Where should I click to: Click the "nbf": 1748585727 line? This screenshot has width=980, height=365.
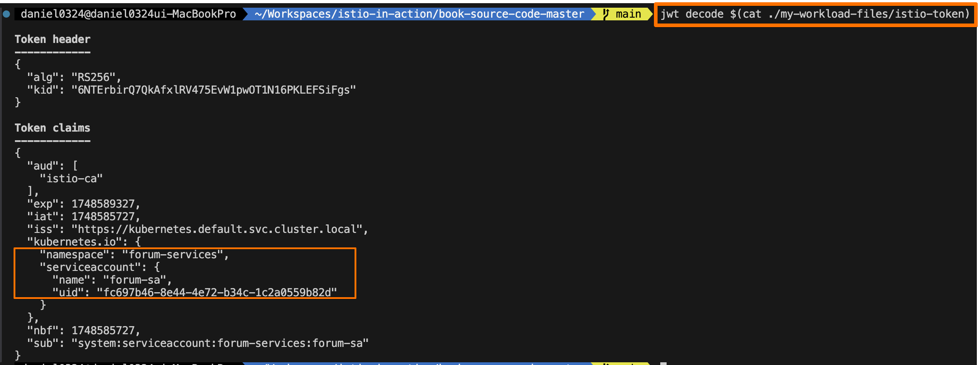click(x=84, y=331)
